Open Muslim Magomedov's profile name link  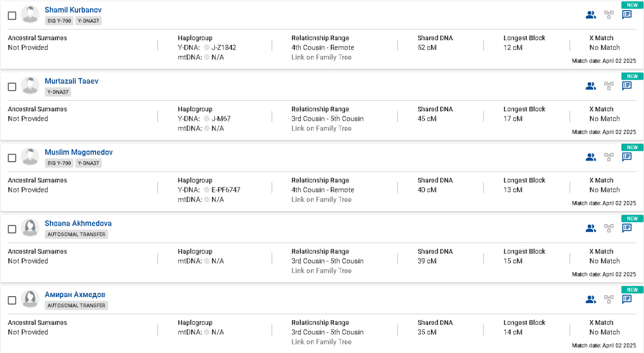point(78,152)
